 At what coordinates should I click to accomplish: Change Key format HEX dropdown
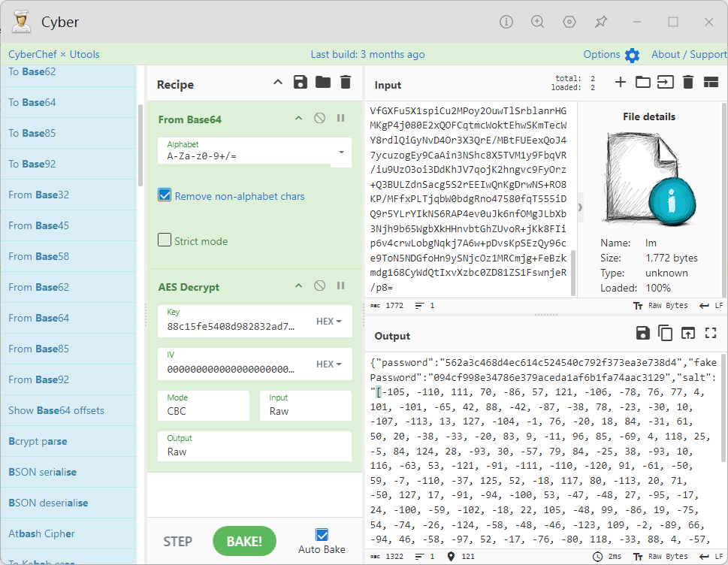329,322
